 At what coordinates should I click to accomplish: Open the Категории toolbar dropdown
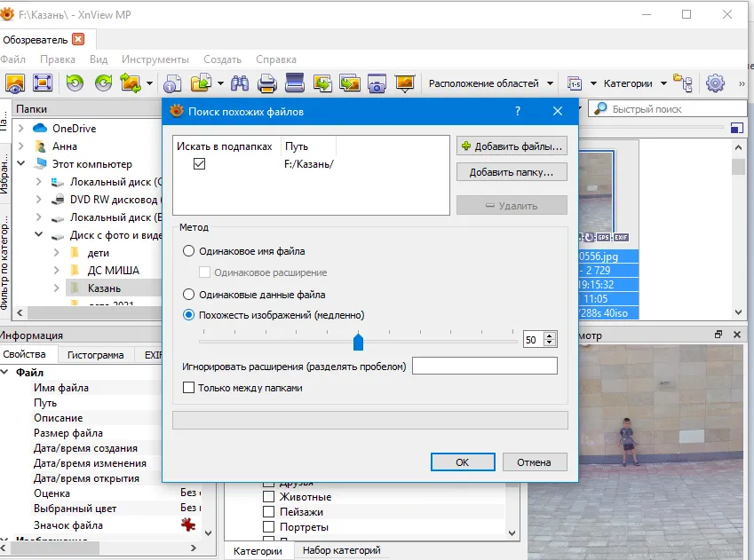point(635,83)
